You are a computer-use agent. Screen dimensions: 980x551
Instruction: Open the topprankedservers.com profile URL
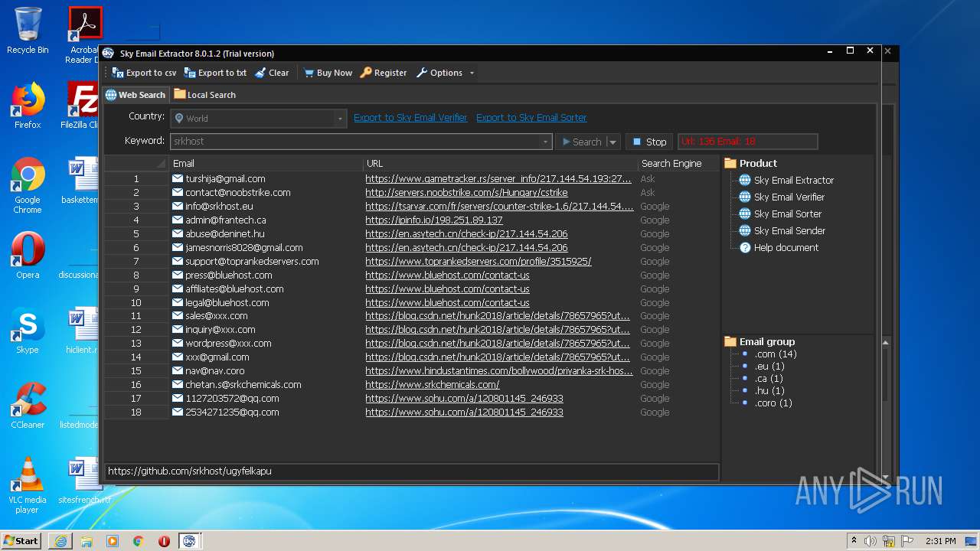(x=479, y=262)
